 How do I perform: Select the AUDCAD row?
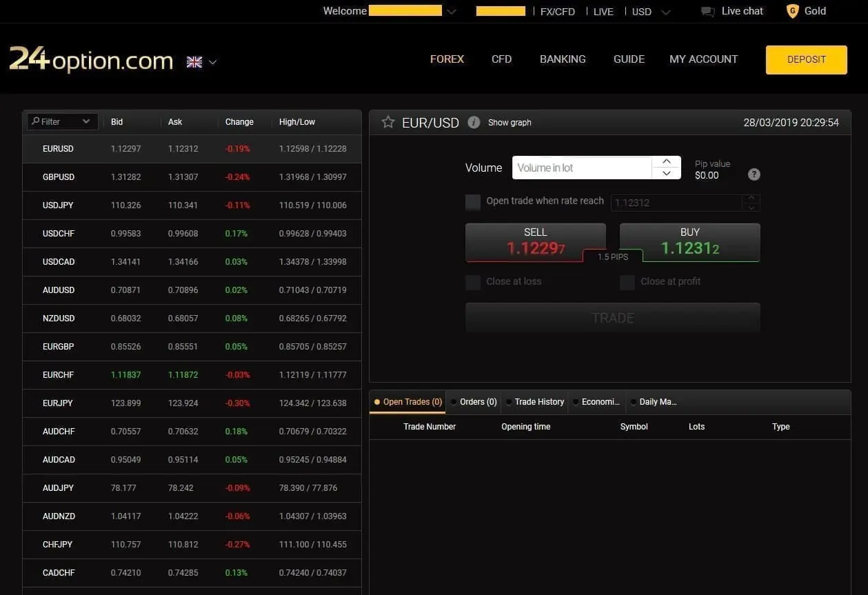point(192,460)
